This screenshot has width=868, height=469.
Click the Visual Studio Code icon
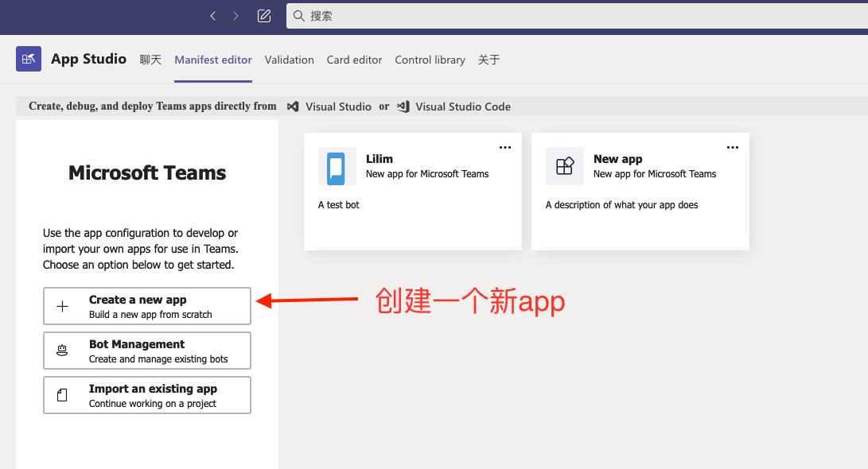click(x=403, y=107)
